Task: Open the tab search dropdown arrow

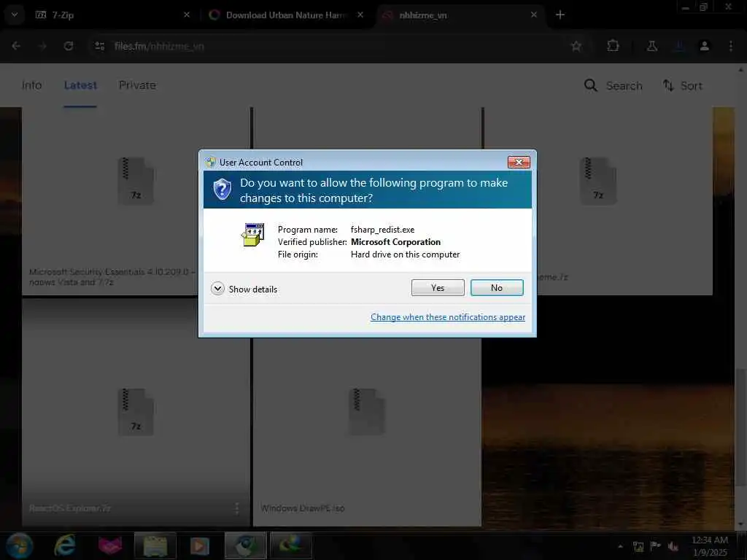Action: [x=15, y=15]
